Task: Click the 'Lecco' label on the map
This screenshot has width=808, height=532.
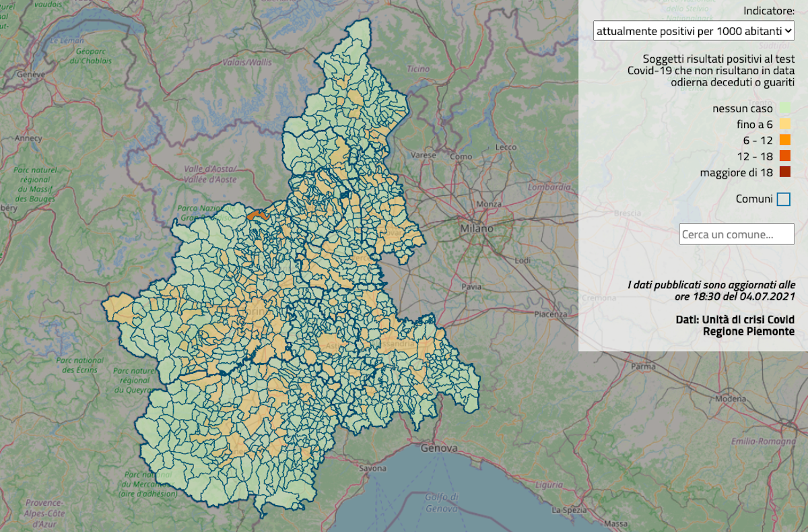Action: pyautogui.click(x=505, y=147)
